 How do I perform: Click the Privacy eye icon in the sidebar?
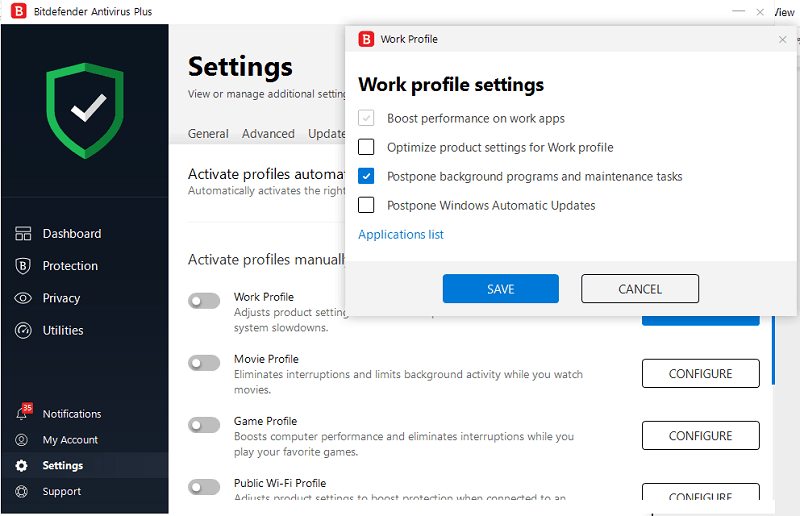pos(23,298)
